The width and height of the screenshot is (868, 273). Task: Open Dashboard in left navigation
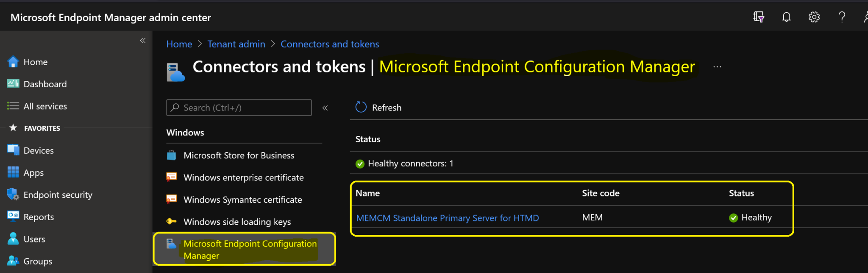45,84
